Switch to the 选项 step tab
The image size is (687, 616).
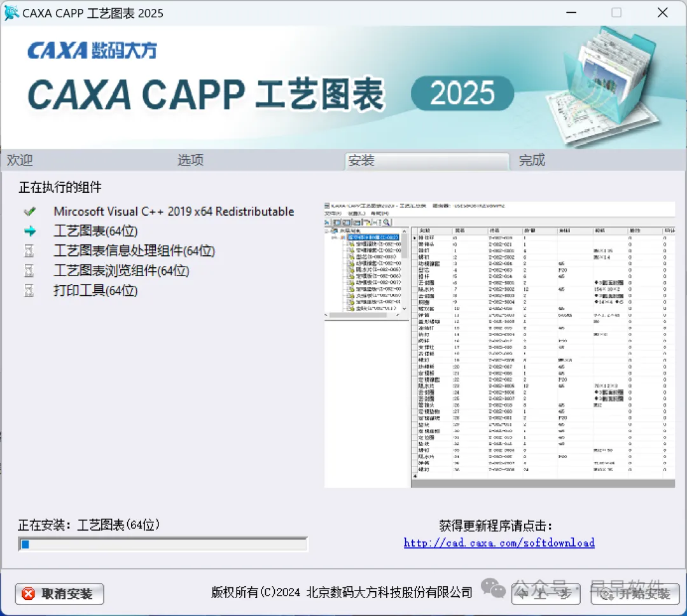190,160
